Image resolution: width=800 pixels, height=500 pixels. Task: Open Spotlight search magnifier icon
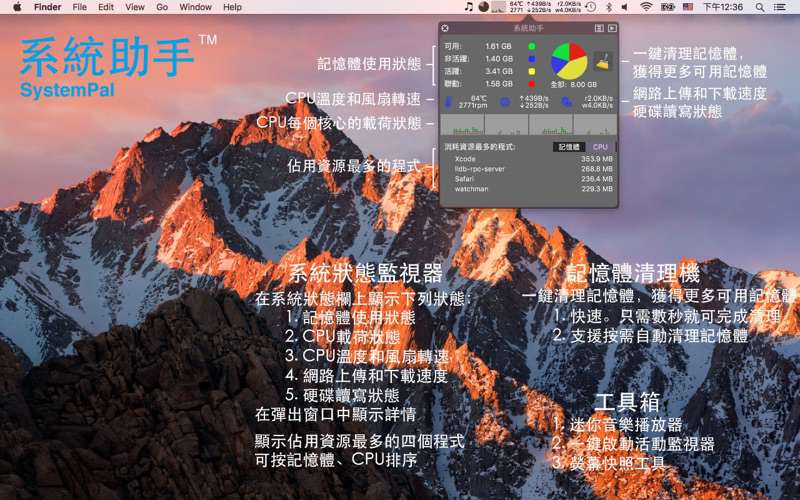point(760,7)
